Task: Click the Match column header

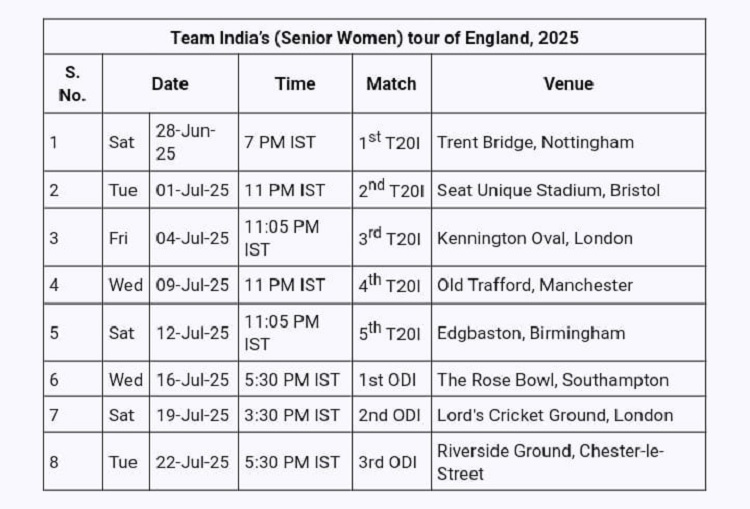Action: [x=391, y=84]
